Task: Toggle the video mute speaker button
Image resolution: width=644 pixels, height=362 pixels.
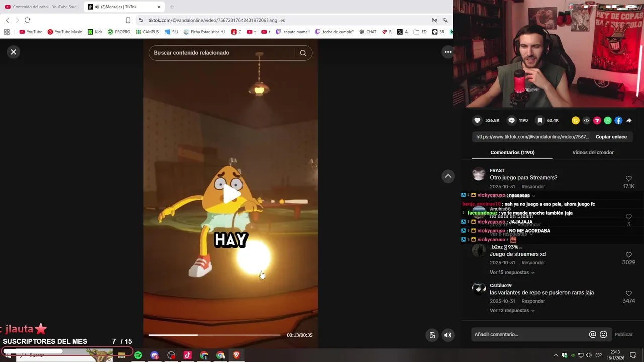Action: (447, 335)
